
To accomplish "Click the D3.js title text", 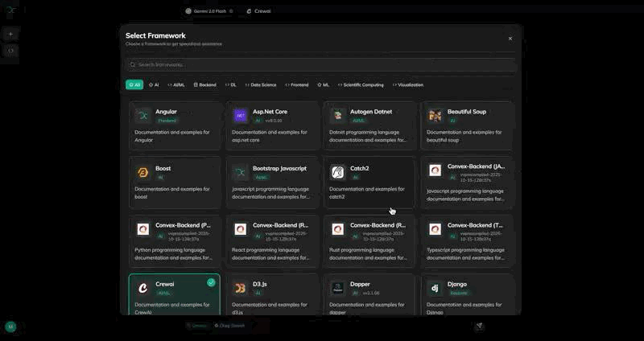I will 259,284.
